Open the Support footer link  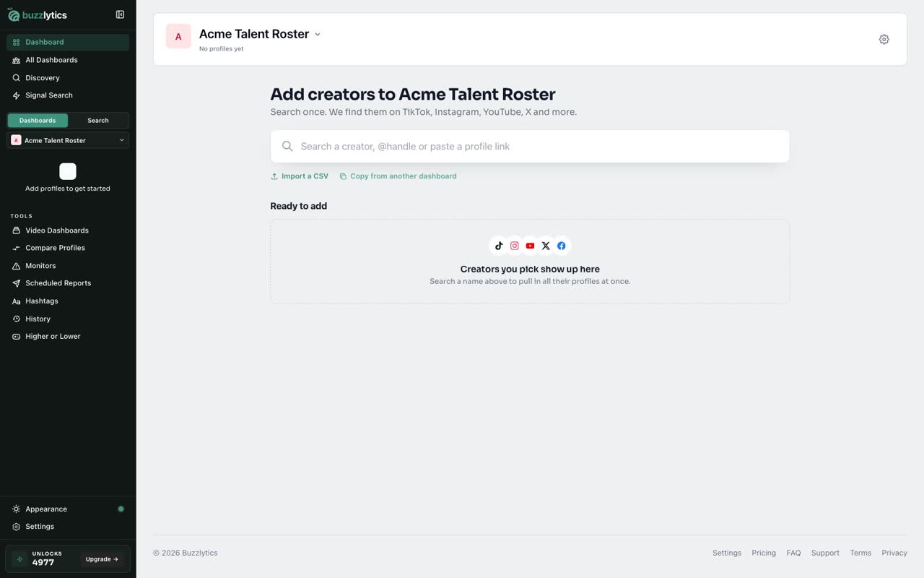(825, 553)
